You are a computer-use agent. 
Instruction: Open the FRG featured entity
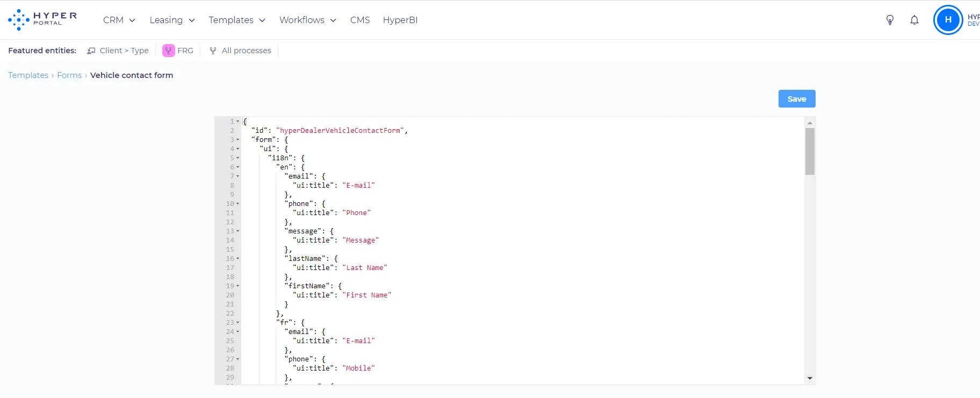[x=178, y=51]
